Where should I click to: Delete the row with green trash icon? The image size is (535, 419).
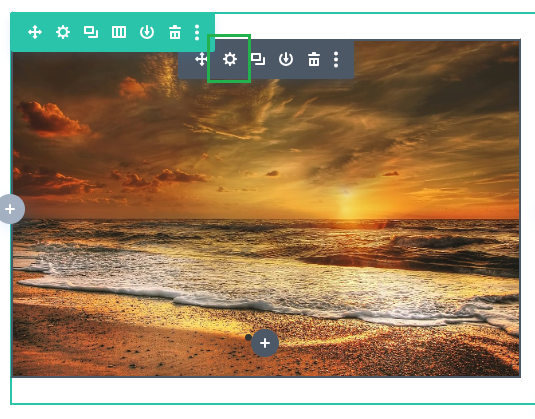click(x=175, y=32)
